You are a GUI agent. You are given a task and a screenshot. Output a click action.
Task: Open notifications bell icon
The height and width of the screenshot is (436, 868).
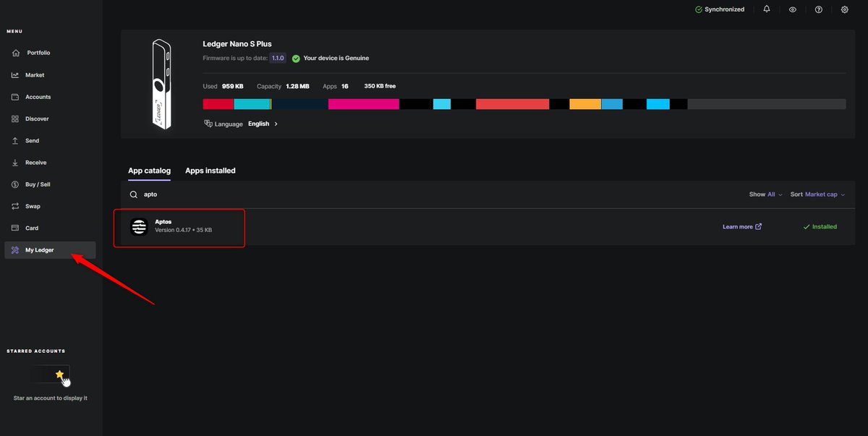(767, 9)
